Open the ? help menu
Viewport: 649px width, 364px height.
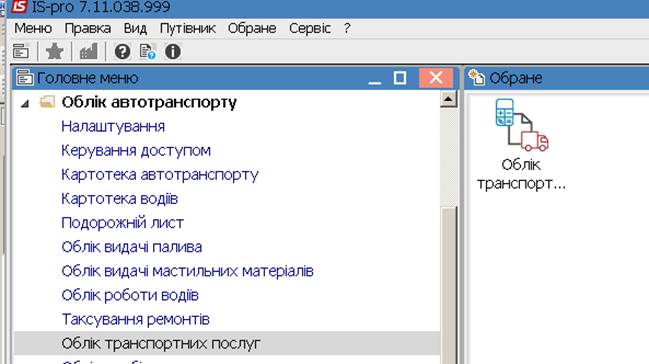point(347,28)
